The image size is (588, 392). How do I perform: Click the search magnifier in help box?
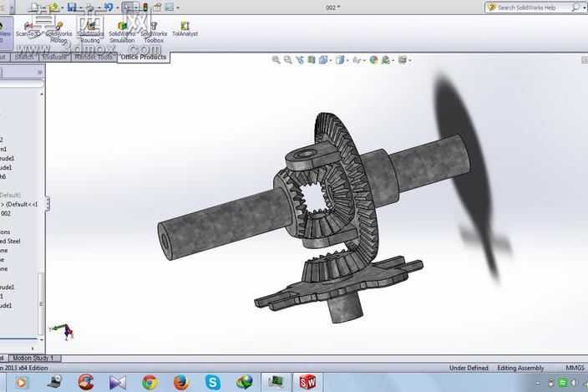click(x=575, y=8)
